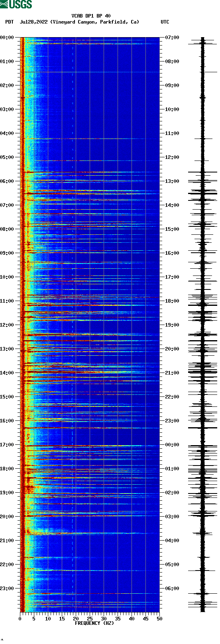Viewport: 220px width, 644px height.
Task: Click the 06:00 PDT time label
Action: pos(7,181)
